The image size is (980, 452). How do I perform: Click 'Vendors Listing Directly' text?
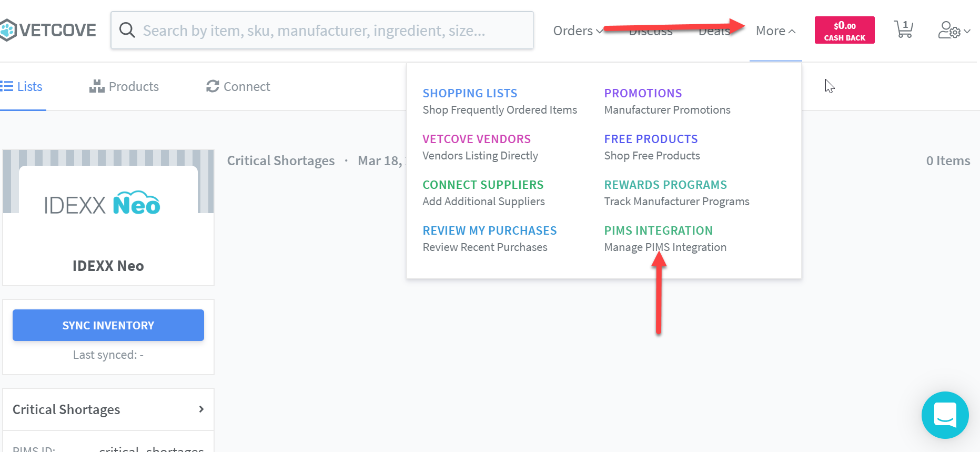point(480,156)
